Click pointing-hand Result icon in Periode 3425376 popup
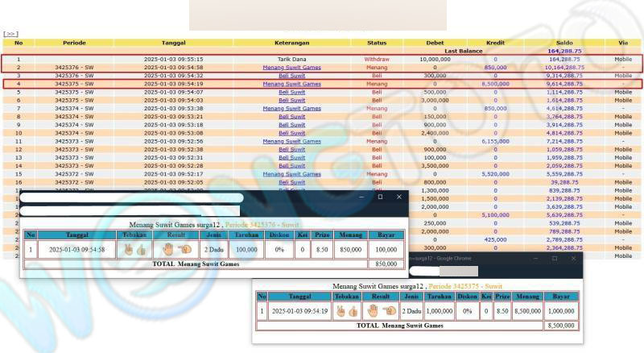The width and height of the screenshot is (644, 353). (184, 250)
